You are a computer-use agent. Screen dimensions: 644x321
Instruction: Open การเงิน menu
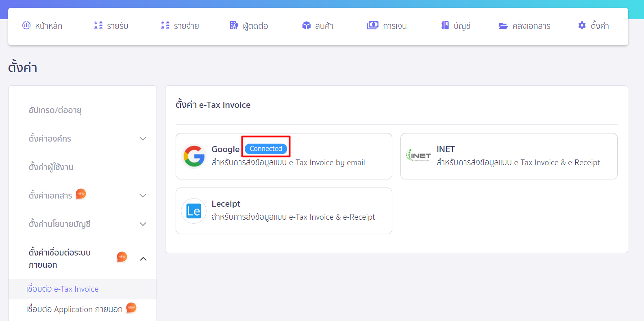pos(395,26)
